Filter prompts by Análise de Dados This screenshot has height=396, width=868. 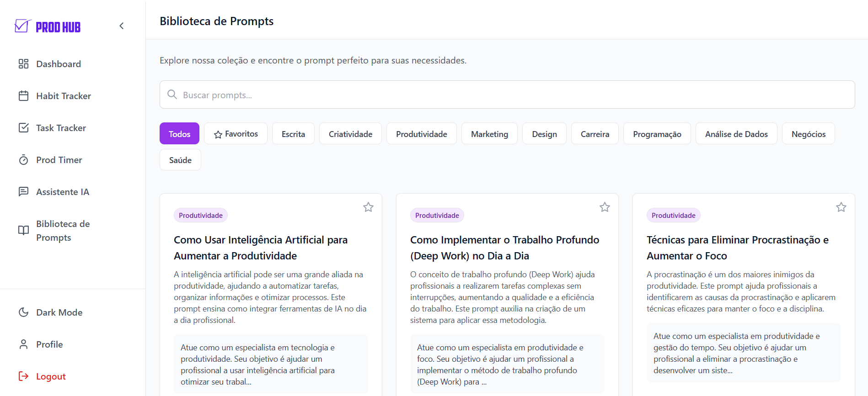pos(736,133)
